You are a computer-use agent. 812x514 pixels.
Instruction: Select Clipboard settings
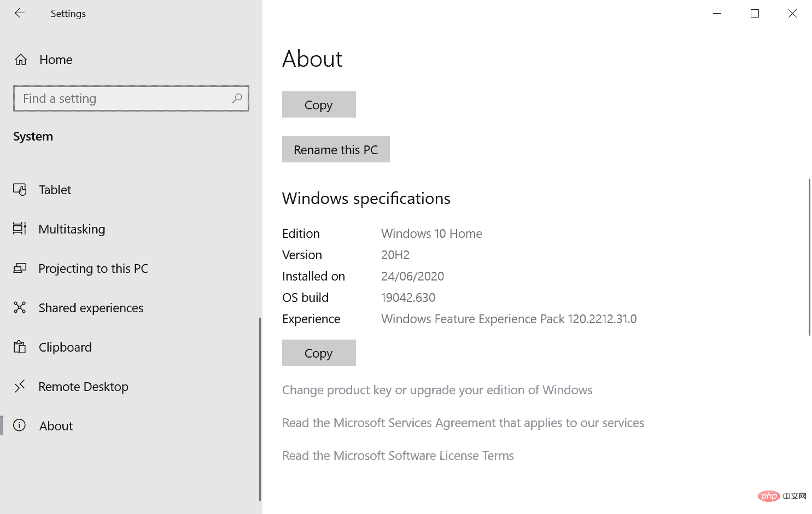pos(65,347)
